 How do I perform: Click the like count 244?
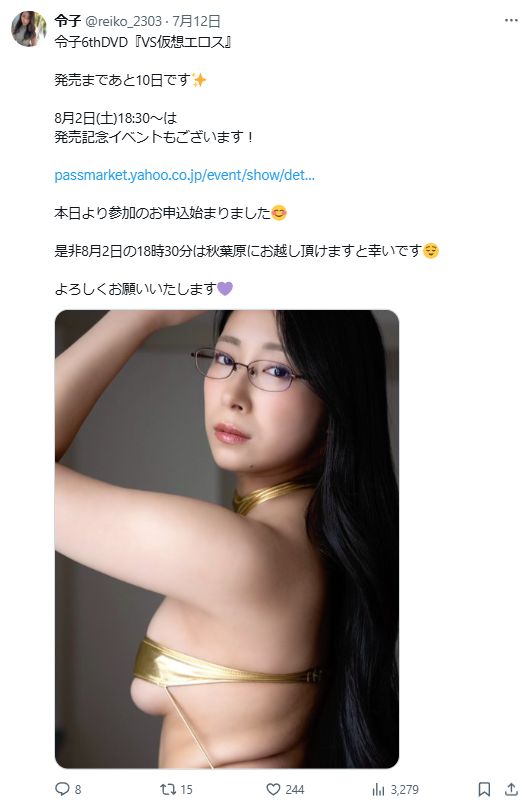[295, 790]
